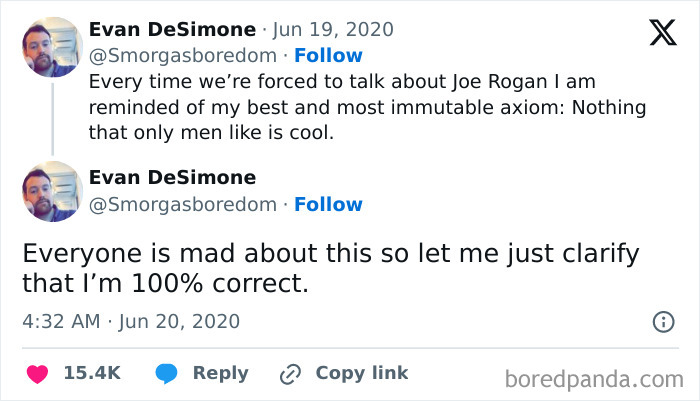This screenshot has height=401, width=700.
Task: Open the circled info icon
Action: (x=662, y=322)
